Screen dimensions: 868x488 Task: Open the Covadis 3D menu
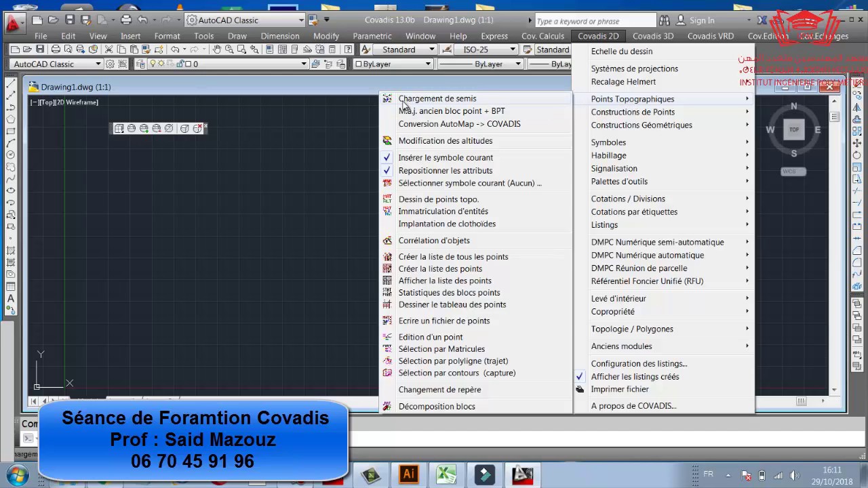(x=653, y=36)
